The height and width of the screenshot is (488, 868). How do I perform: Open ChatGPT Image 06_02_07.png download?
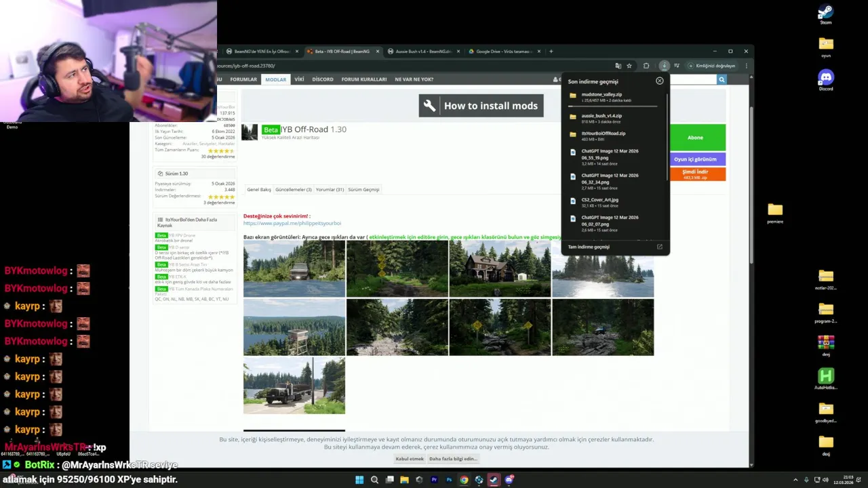(x=614, y=224)
